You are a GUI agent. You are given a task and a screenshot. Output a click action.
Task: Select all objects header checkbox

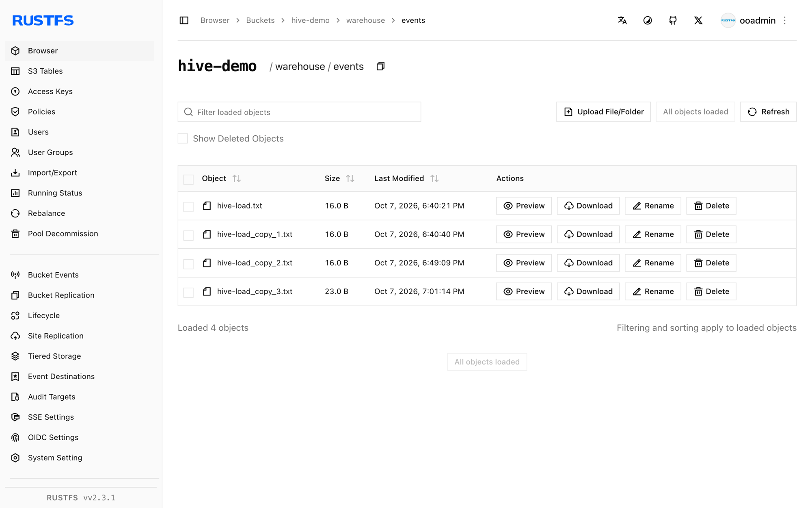pos(188,179)
